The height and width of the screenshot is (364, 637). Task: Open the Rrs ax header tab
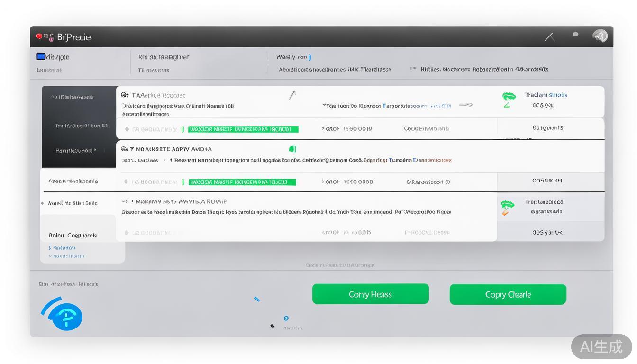164,57
